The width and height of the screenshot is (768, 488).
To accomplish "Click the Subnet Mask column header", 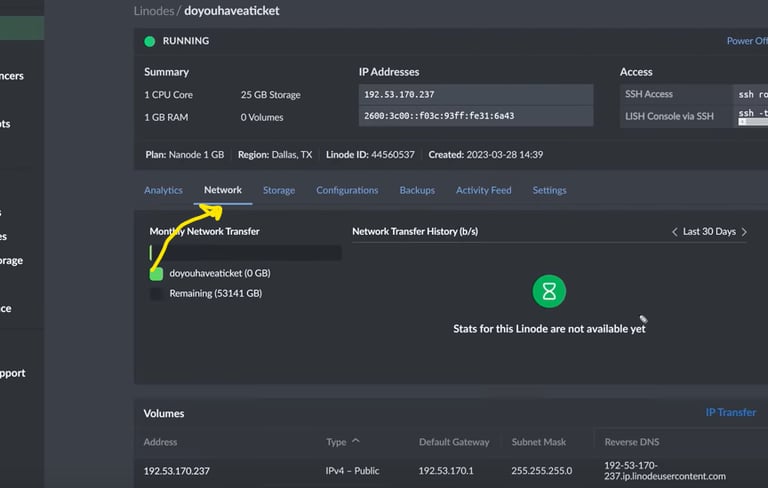I will [538, 442].
